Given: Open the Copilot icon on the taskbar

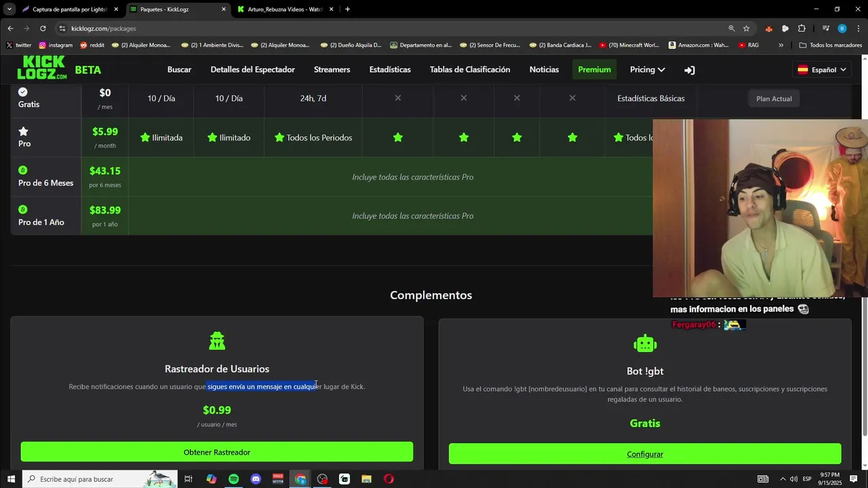Looking at the screenshot, I should pos(212,479).
